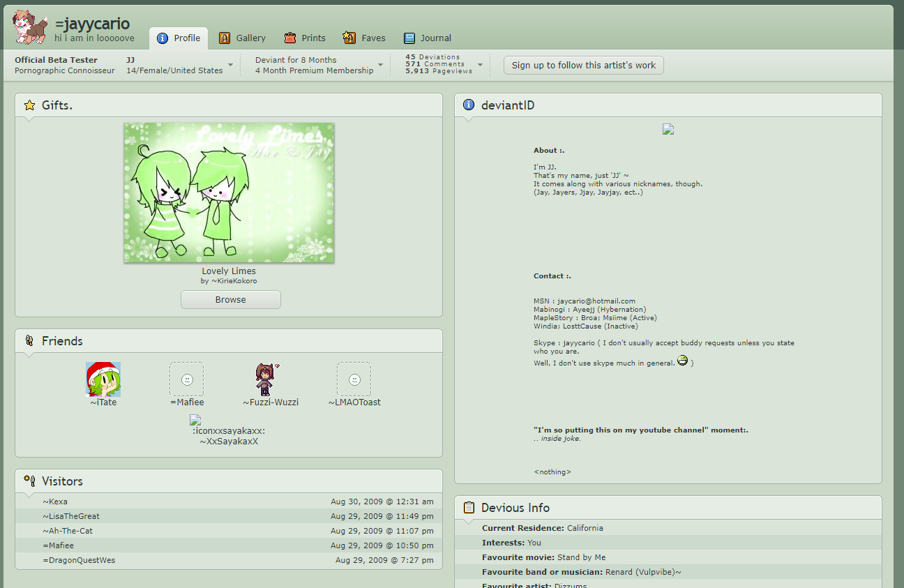This screenshot has height=588, width=904.
Task: Open ~Fuzzi-Wuzzi friend link
Action: (271, 402)
